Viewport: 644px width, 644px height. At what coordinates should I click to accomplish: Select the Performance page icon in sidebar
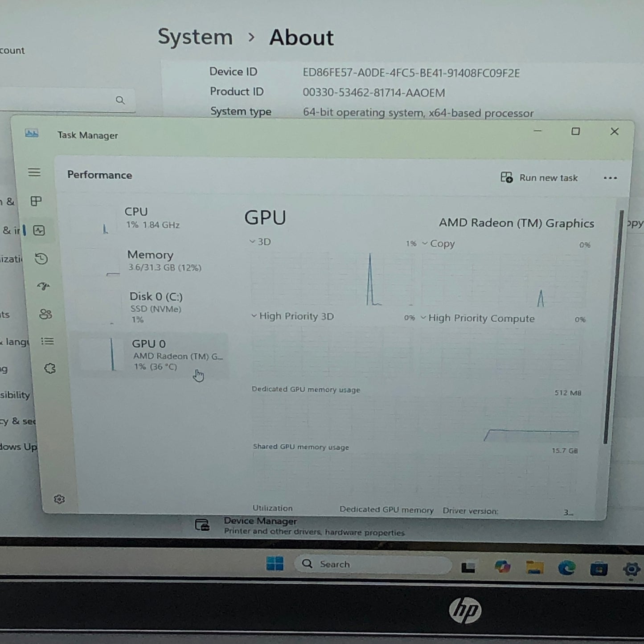[x=39, y=230]
